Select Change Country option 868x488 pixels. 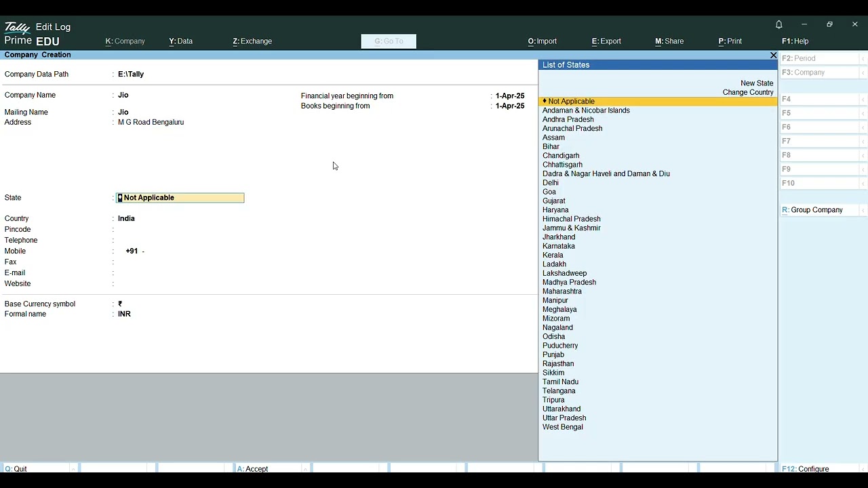[x=748, y=92]
